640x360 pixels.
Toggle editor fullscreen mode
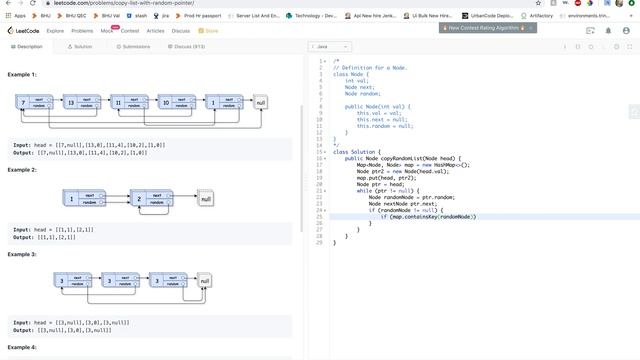pyautogui.click(x=629, y=47)
